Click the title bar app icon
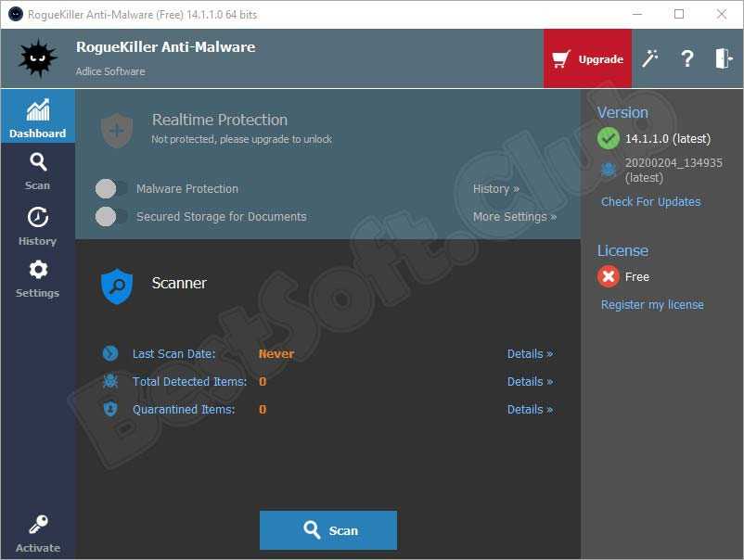The height and width of the screenshot is (560, 744). point(16,14)
